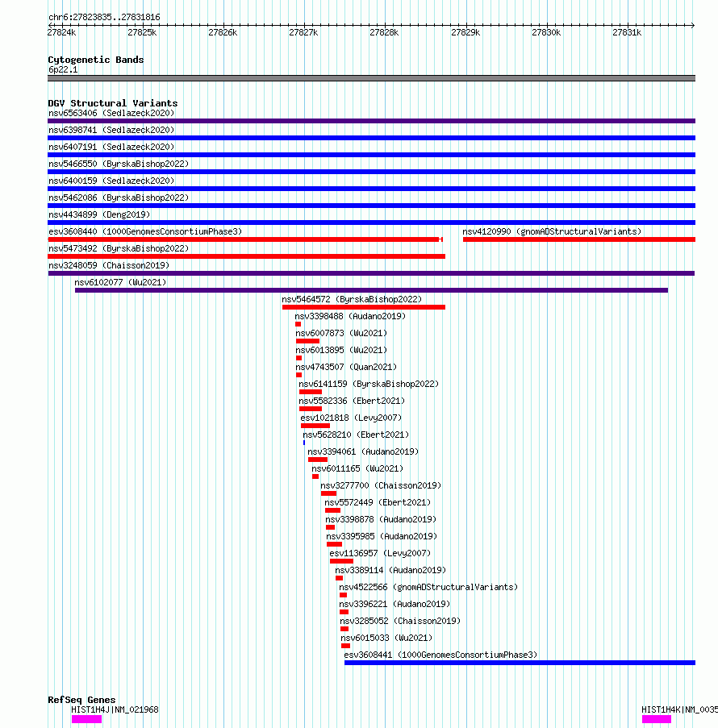Click the gray 6p22.1 cytogenetic band bar
Image resolution: width=718 pixels, height=728 pixels.
tap(371, 78)
